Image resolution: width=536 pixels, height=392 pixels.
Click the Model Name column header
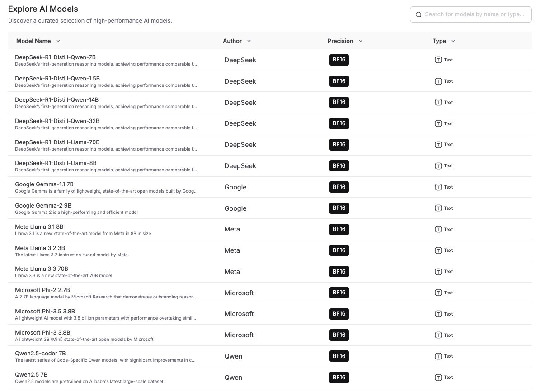point(33,41)
